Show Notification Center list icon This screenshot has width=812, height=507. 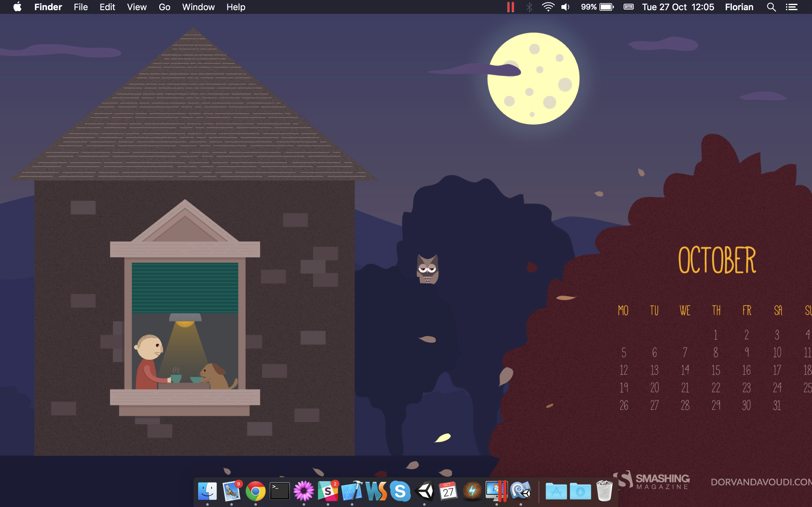tap(791, 7)
